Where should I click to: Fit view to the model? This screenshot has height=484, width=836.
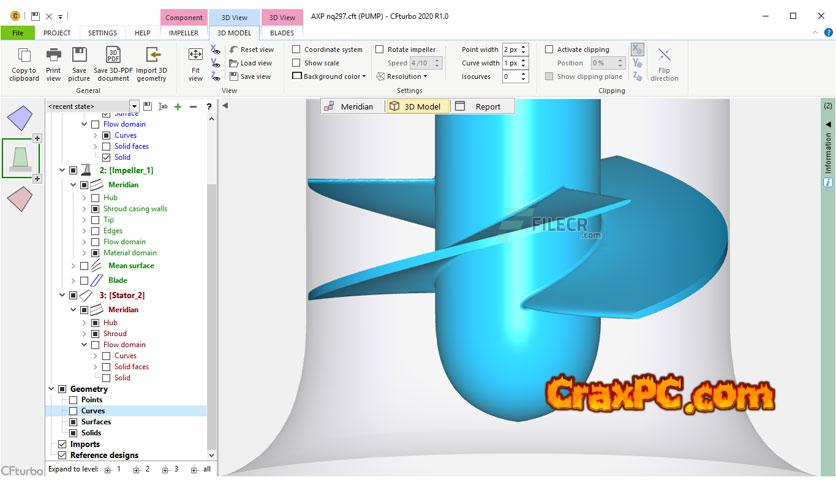195,64
